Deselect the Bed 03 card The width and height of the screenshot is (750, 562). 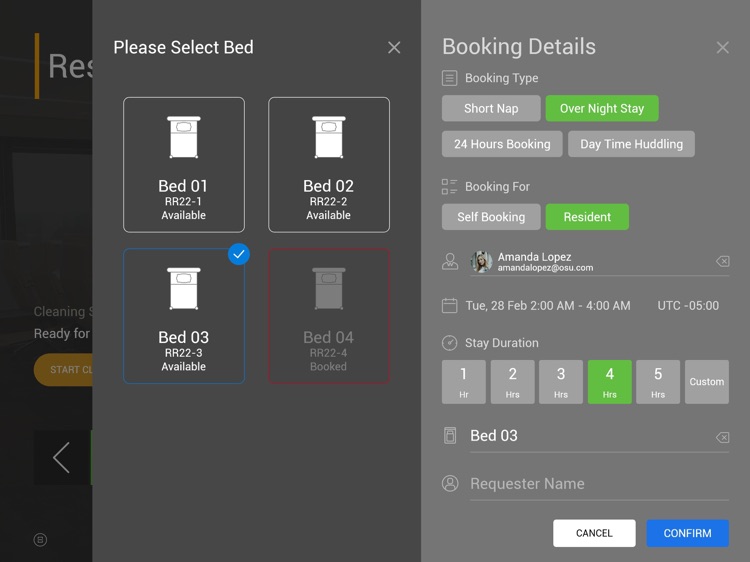point(184,316)
